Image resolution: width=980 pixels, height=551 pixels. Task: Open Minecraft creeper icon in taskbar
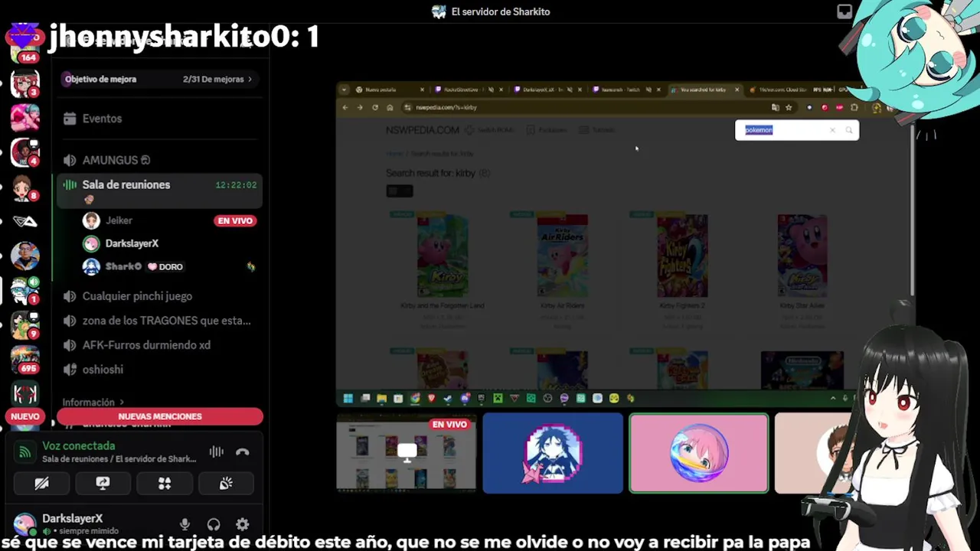[498, 398]
